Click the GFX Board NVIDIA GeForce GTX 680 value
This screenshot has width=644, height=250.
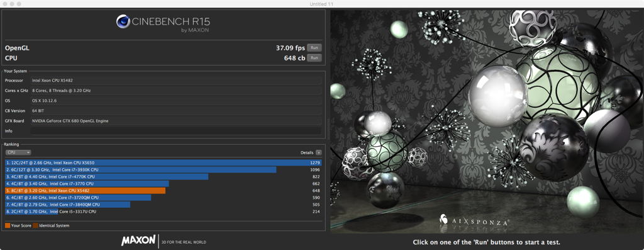(176, 121)
